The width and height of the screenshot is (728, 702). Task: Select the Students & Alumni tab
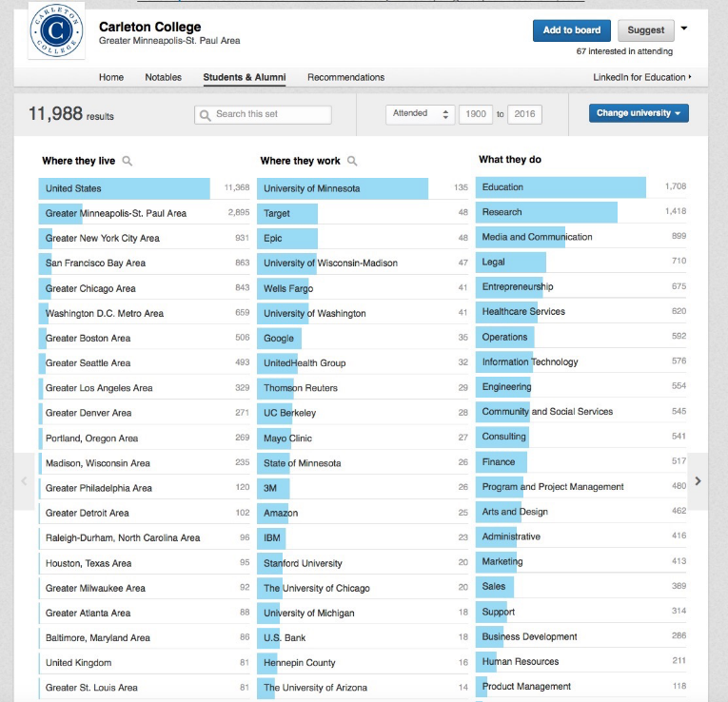tap(245, 77)
